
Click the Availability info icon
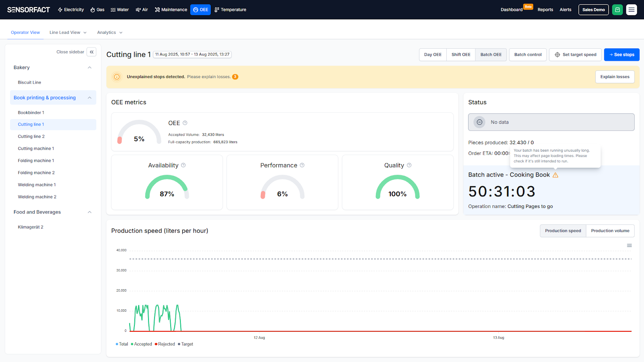click(184, 165)
